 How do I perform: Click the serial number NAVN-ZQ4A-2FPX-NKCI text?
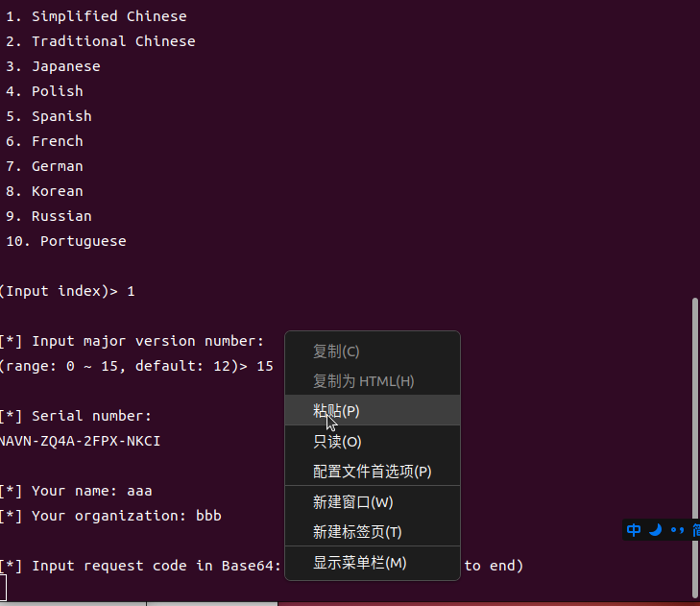point(80,441)
